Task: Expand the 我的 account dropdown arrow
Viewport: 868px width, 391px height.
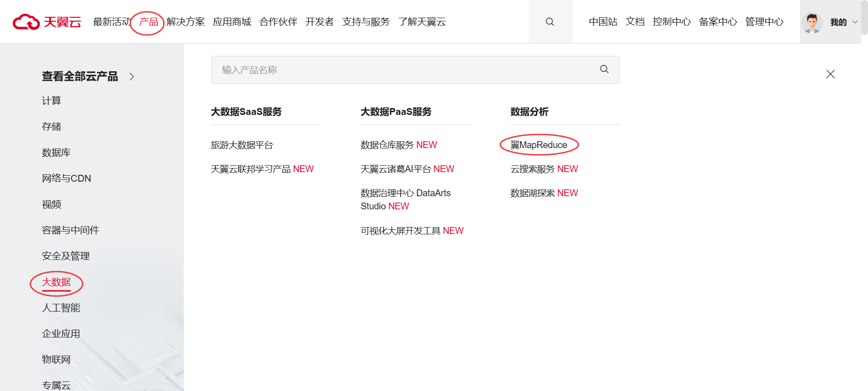Action: point(855,22)
